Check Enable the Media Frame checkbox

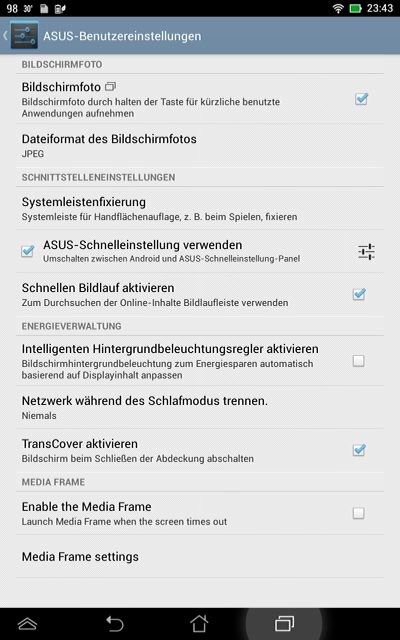(358, 513)
